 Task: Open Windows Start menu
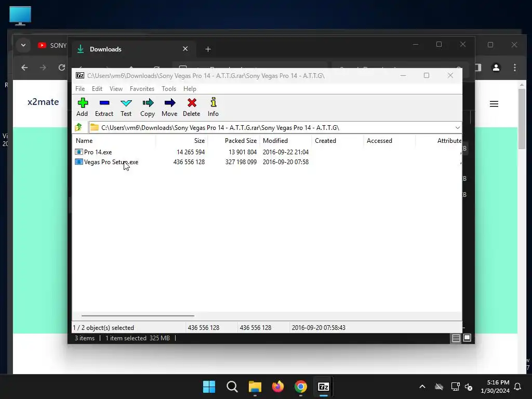(209, 387)
